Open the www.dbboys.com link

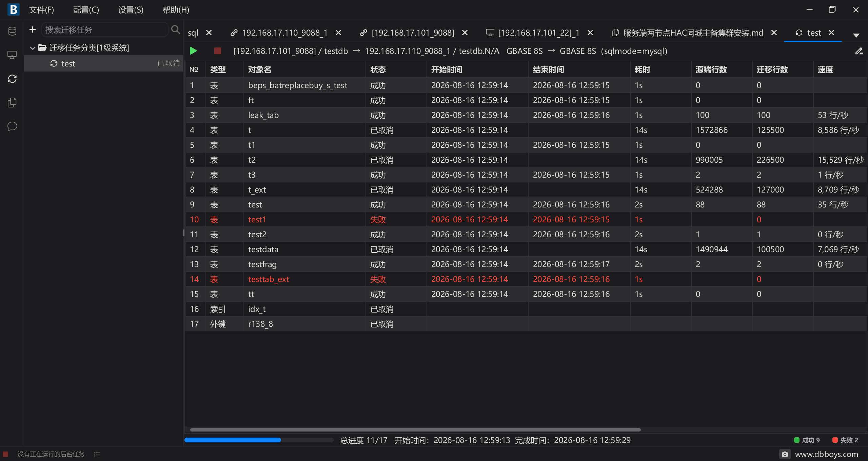[x=827, y=454]
